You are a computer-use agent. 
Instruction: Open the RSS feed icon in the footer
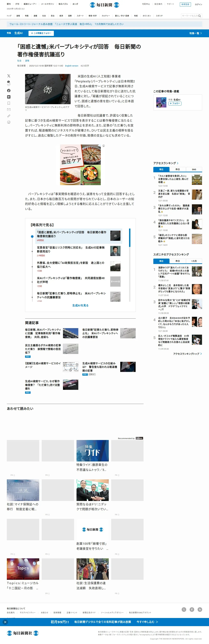coord(200,610)
